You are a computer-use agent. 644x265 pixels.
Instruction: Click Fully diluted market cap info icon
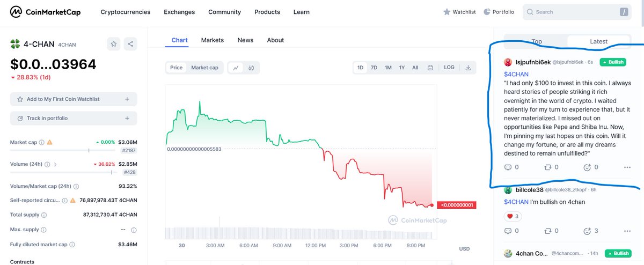[x=71, y=245]
